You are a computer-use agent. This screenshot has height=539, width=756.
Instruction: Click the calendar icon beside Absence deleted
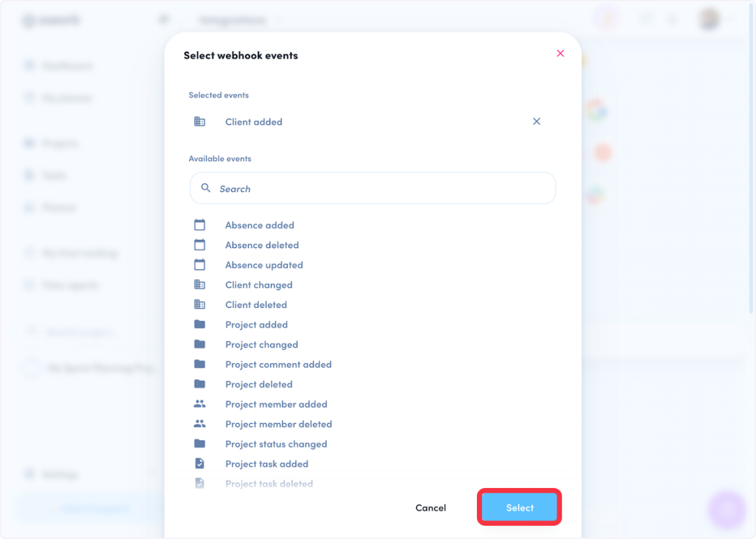199,245
